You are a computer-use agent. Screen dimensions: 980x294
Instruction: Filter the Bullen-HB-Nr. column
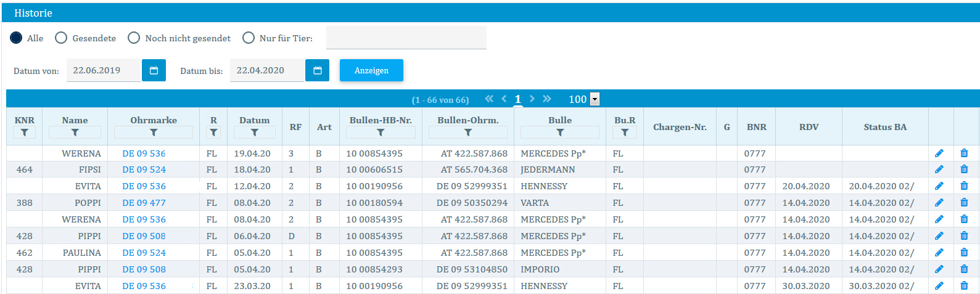(381, 133)
